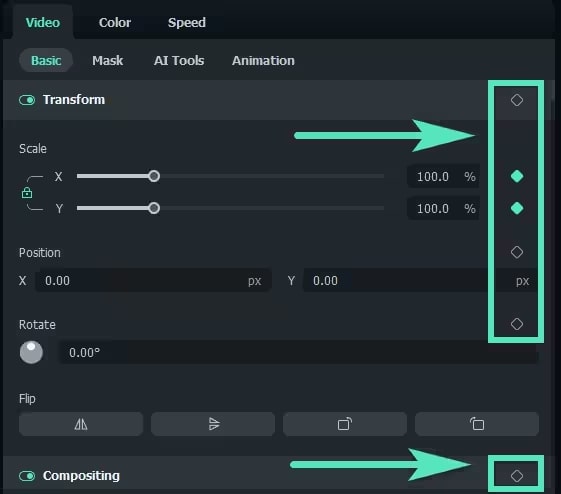Add a Rotate keyframe

click(517, 324)
